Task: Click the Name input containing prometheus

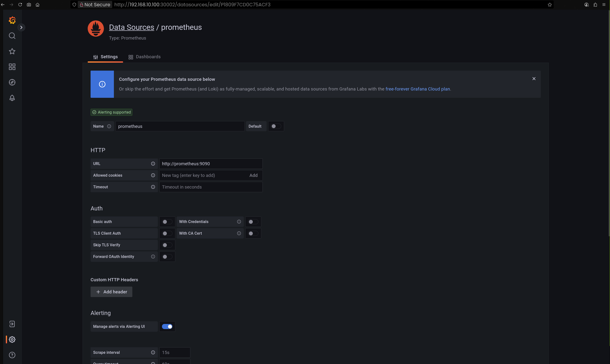Action: [x=180, y=126]
